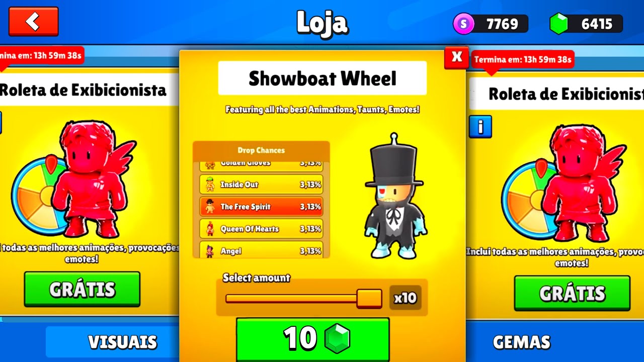Screen dimensions: 644x362
Task: Go back with the red arrow button
Action: click(x=34, y=21)
